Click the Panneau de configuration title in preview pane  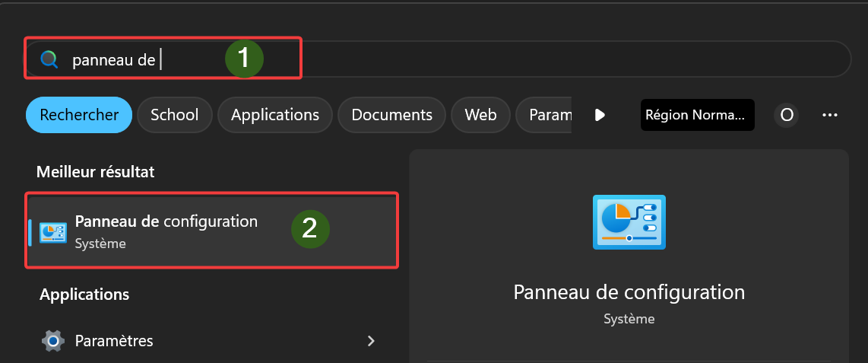629,292
